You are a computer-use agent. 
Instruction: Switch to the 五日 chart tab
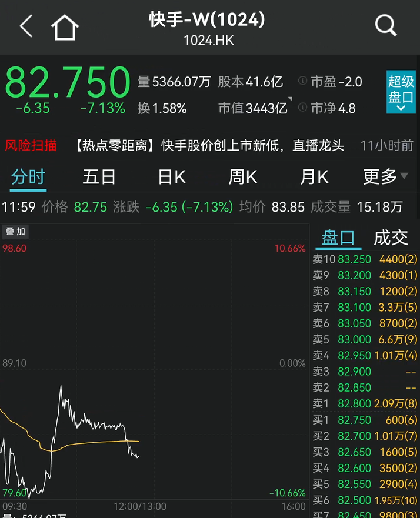click(99, 176)
